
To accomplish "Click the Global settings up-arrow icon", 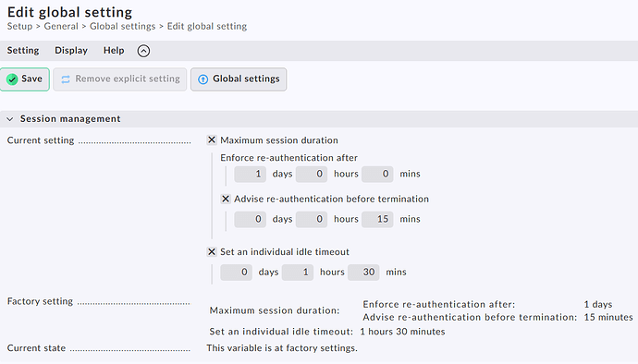I will [202, 79].
